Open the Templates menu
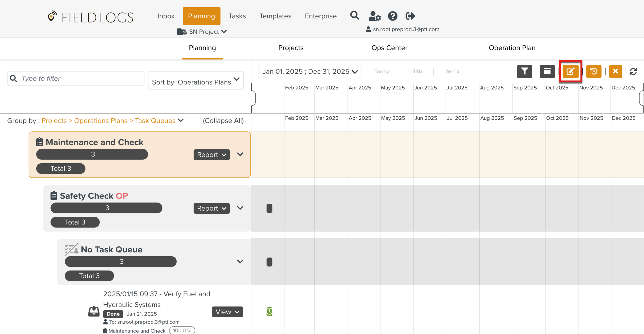Viewport: 644px width, 334px height. coord(275,16)
